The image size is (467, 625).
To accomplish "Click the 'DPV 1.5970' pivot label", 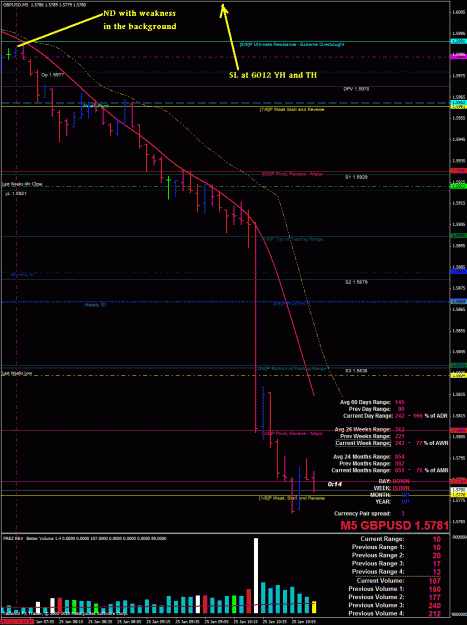I will [x=356, y=89].
